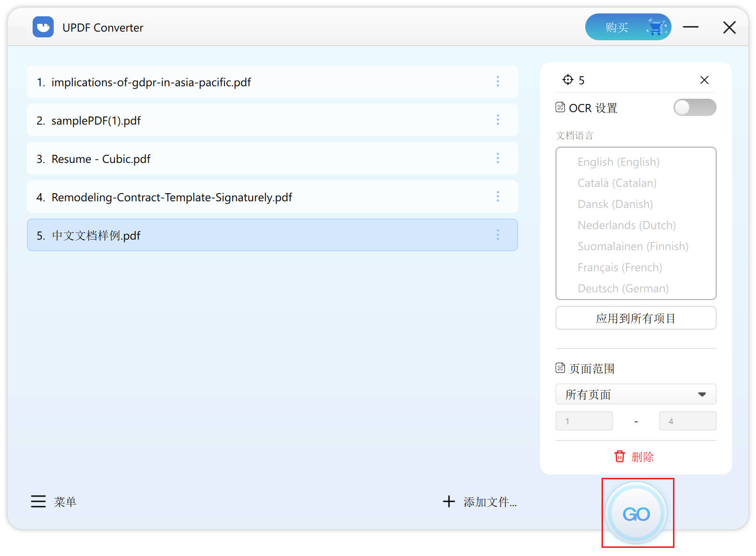This screenshot has width=756, height=556.
Task: Expand the 所有页面 page range dropdown
Action: click(636, 394)
